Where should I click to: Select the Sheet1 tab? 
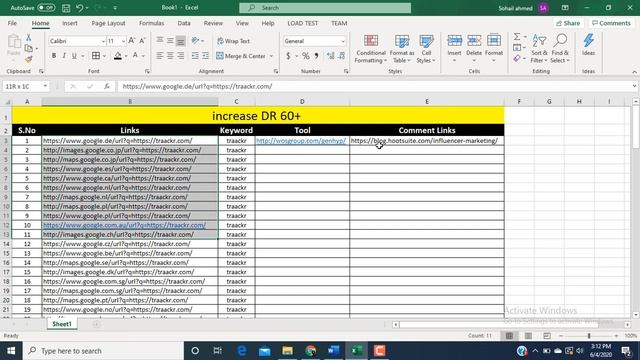tap(62, 324)
